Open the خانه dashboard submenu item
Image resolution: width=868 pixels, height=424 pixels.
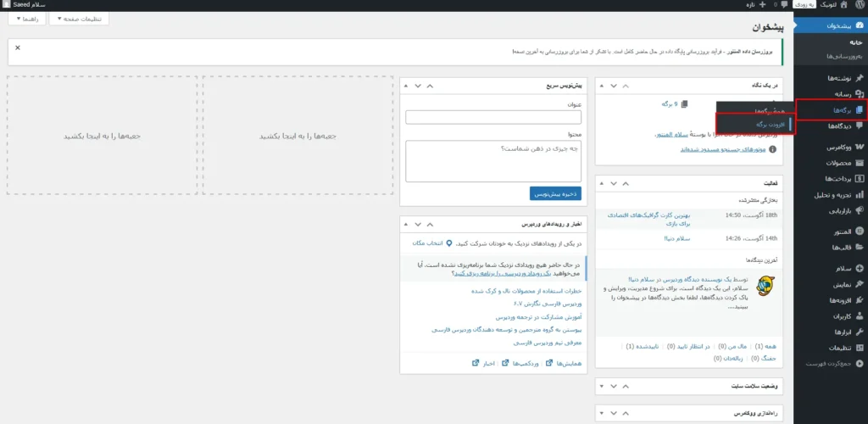click(x=857, y=42)
